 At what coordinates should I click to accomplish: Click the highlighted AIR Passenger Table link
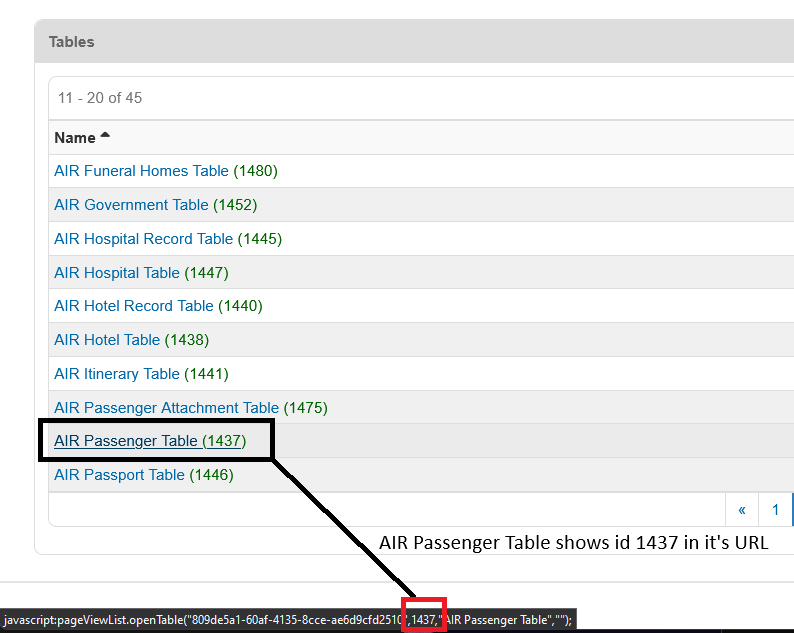point(126,441)
